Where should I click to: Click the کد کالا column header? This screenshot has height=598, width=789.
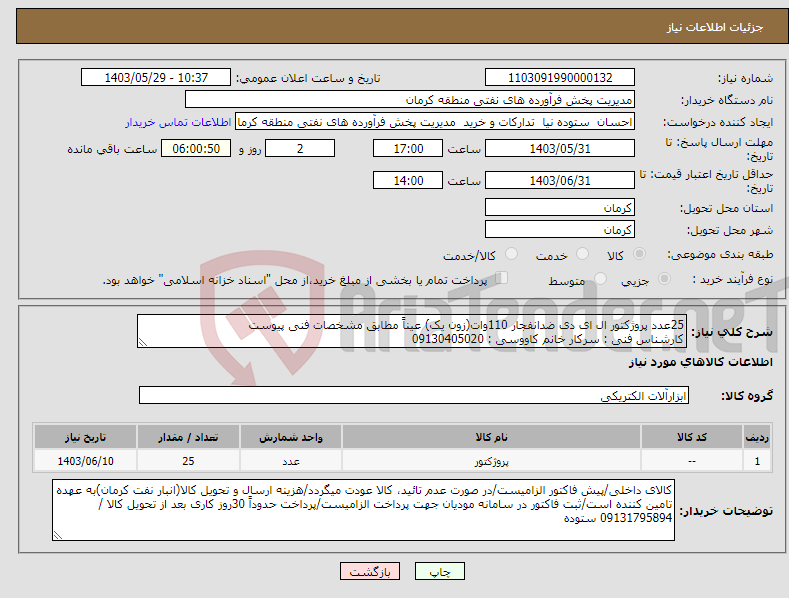(x=692, y=437)
